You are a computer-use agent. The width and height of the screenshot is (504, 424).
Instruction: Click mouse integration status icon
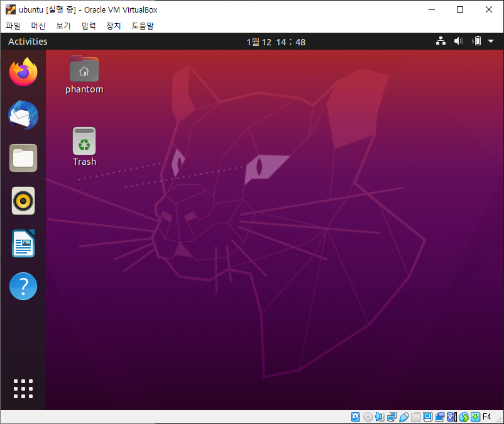coord(464,417)
